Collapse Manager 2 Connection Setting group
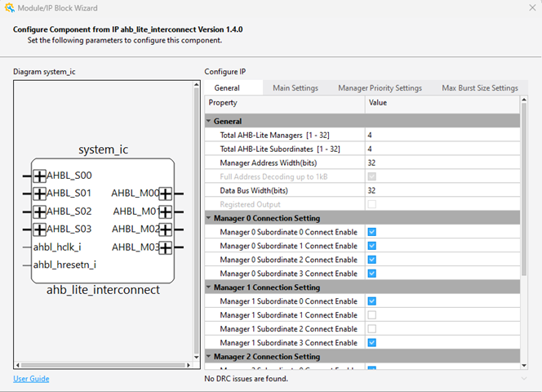 [x=209, y=356]
